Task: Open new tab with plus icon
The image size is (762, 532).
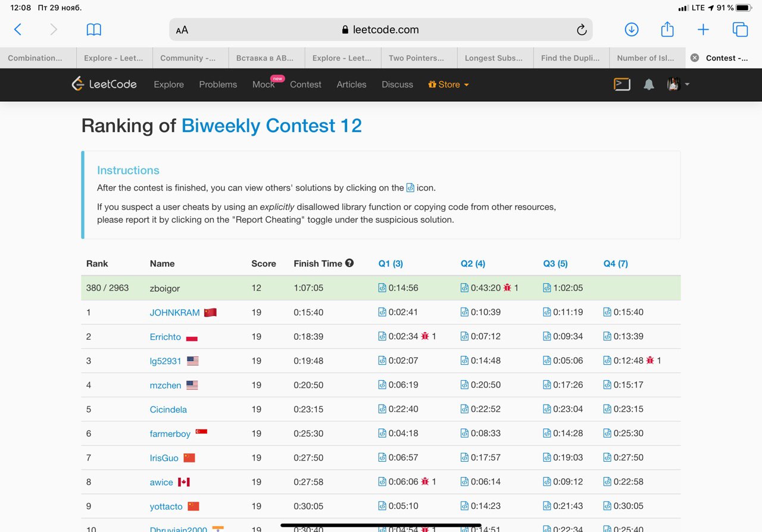Action: click(x=703, y=29)
